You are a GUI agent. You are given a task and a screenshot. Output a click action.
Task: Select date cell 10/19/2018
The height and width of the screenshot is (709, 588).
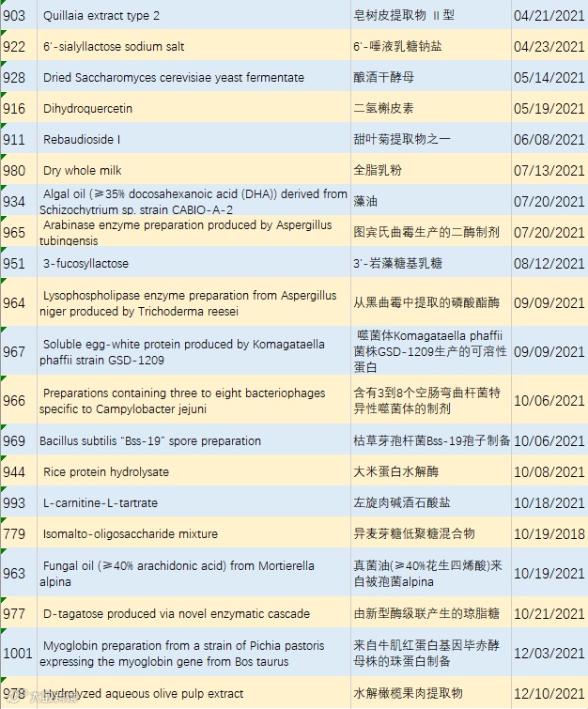click(x=549, y=533)
